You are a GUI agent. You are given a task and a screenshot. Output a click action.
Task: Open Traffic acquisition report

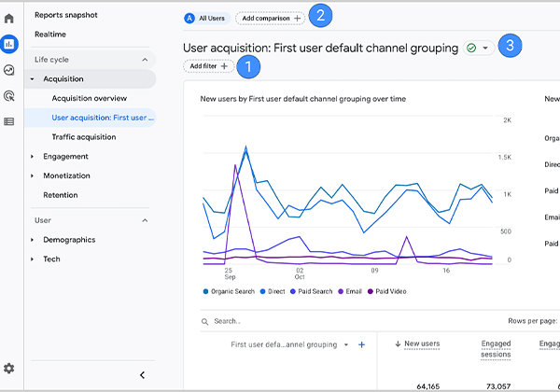point(84,137)
